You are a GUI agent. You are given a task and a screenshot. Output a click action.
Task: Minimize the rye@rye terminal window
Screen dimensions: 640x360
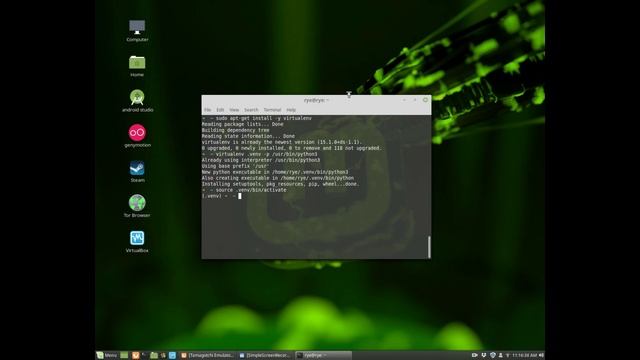[x=404, y=100]
